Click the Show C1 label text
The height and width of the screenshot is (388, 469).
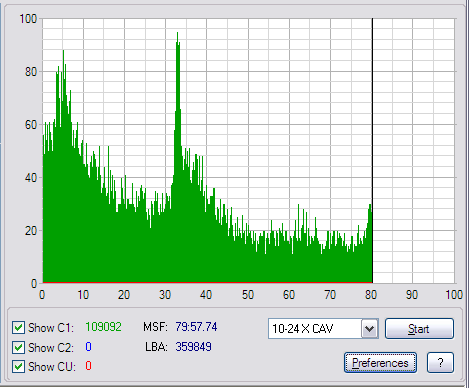click(x=51, y=328)
